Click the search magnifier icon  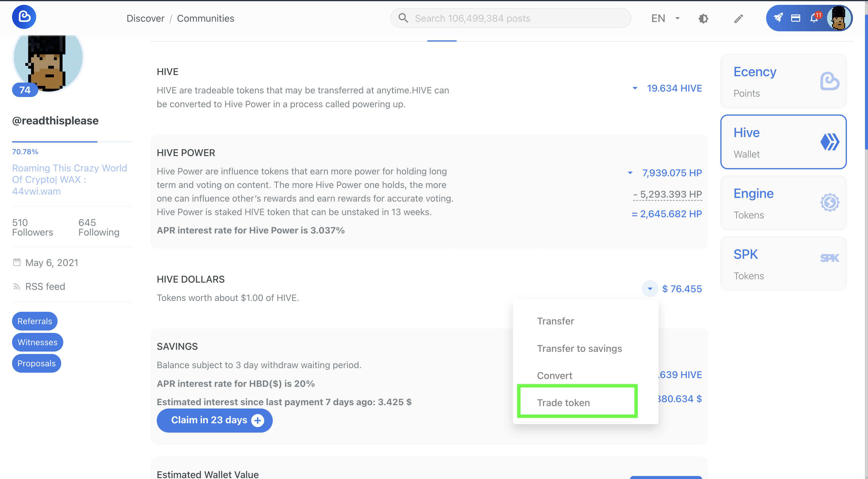pyautogui.click(x=403, y=18)
